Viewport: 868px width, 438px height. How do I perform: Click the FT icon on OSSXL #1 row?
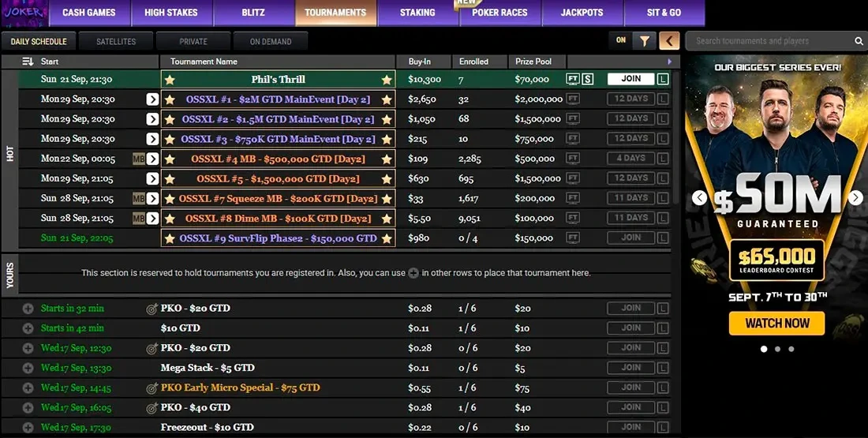[573, 99]
